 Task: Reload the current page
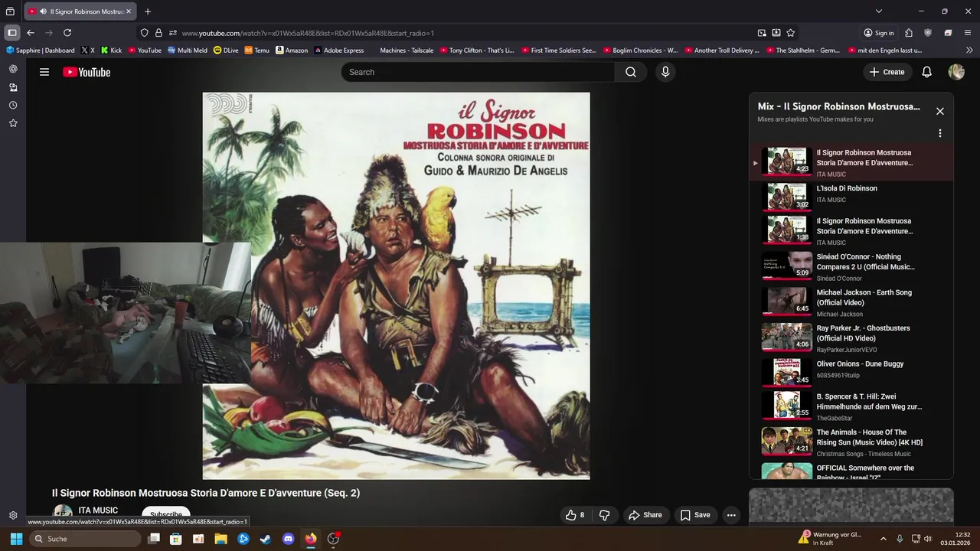(67, 33)
